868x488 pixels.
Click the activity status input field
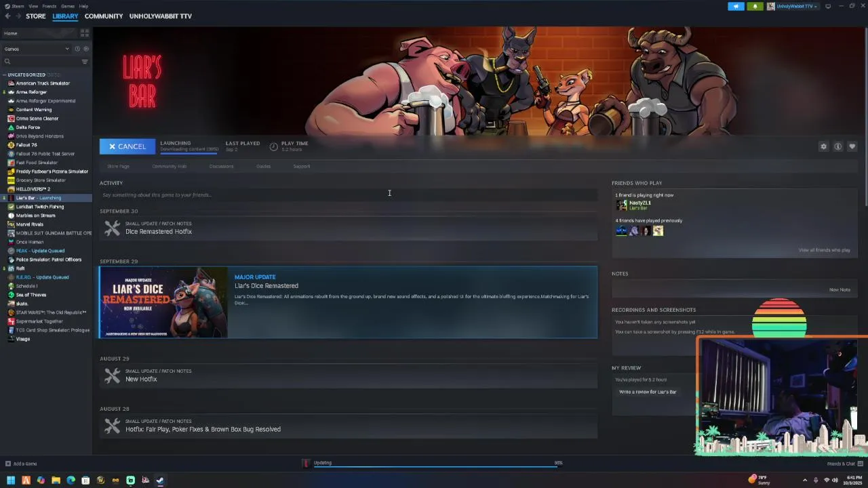(x=349, y=195)
